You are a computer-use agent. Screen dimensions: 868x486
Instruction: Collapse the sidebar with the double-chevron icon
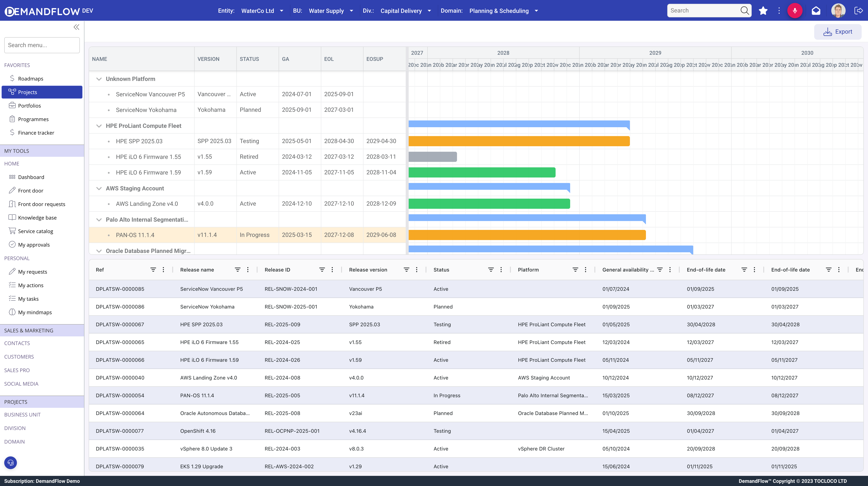76,27
